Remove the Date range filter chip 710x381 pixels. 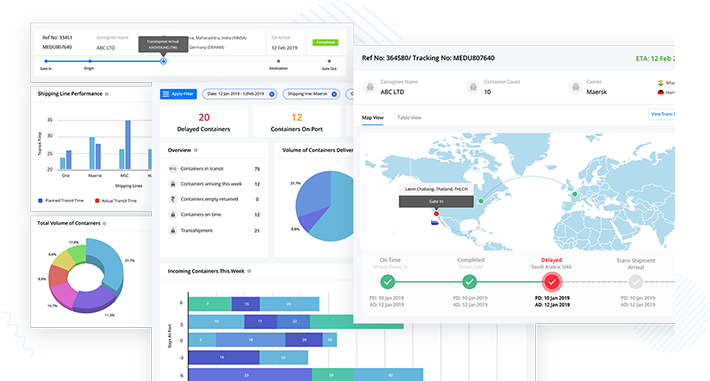click(x=272, y=94)
